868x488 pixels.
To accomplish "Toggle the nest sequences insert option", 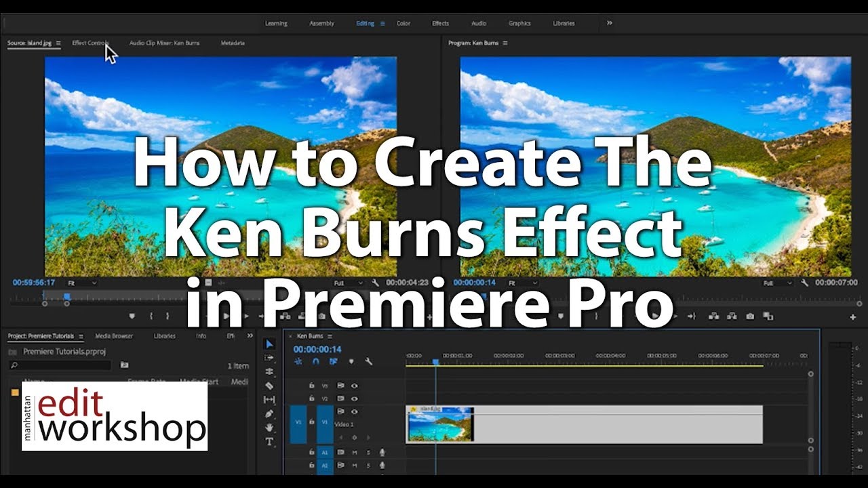I will pyautogui.click(x=298, y=362).
